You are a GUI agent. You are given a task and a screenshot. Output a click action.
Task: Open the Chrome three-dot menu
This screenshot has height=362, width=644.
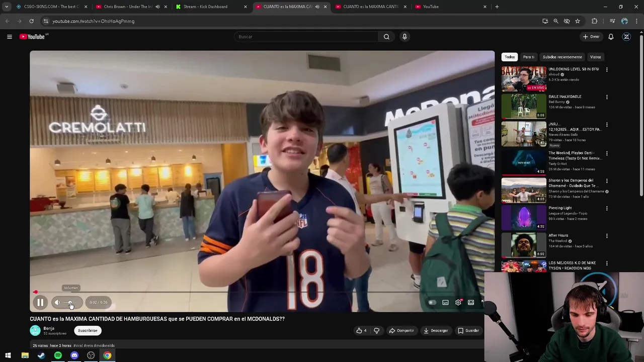(637, 21)
